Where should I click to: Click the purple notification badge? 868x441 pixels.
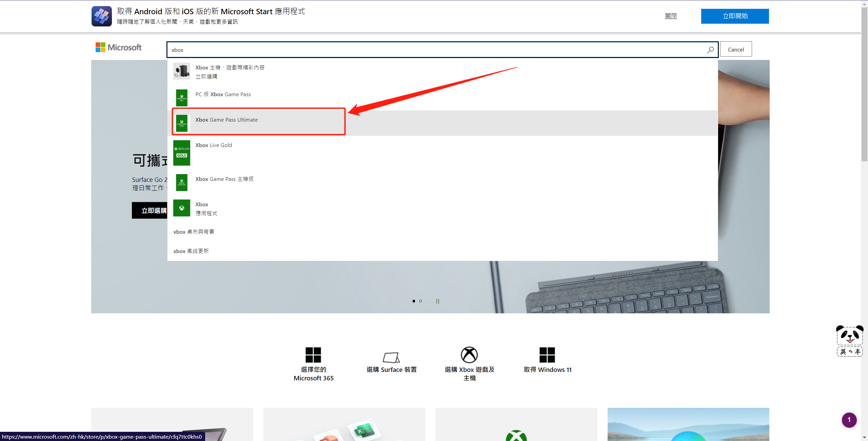(x=849, y=420)
